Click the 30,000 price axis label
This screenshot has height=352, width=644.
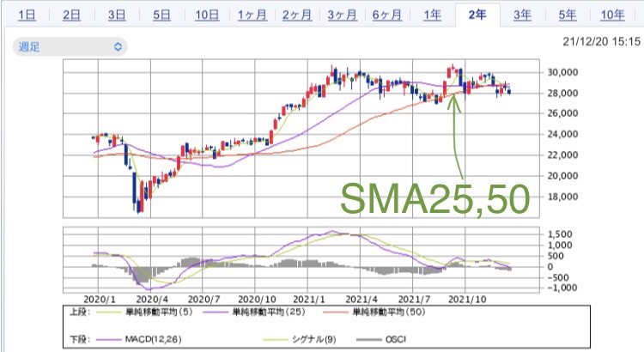[562, 72]
